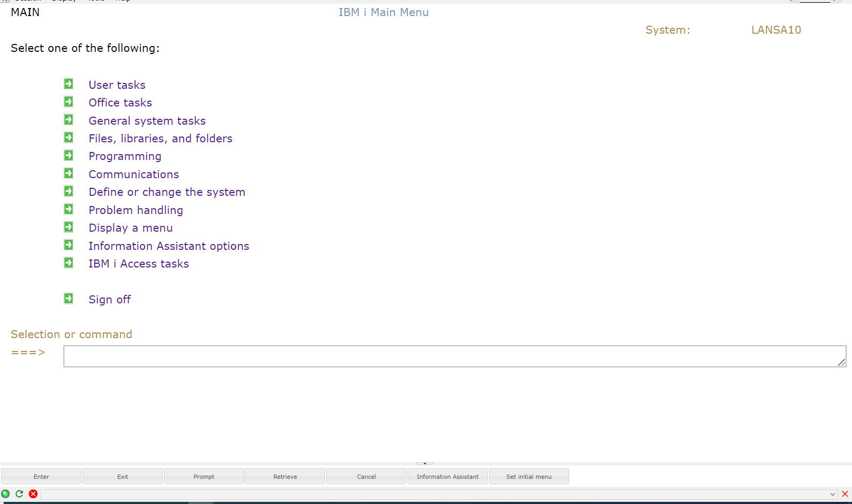Open Information Assistant options entry
852x504 pixels.
pos(169,246)
